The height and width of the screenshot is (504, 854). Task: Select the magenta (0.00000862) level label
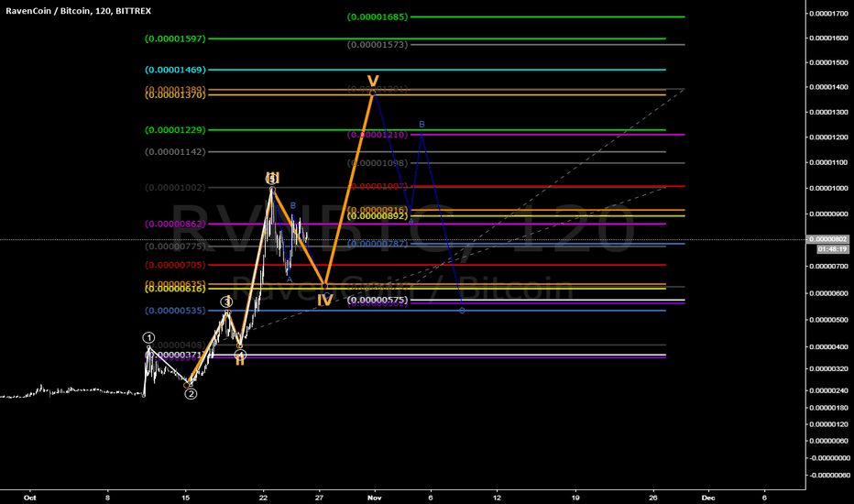point(175,224)
